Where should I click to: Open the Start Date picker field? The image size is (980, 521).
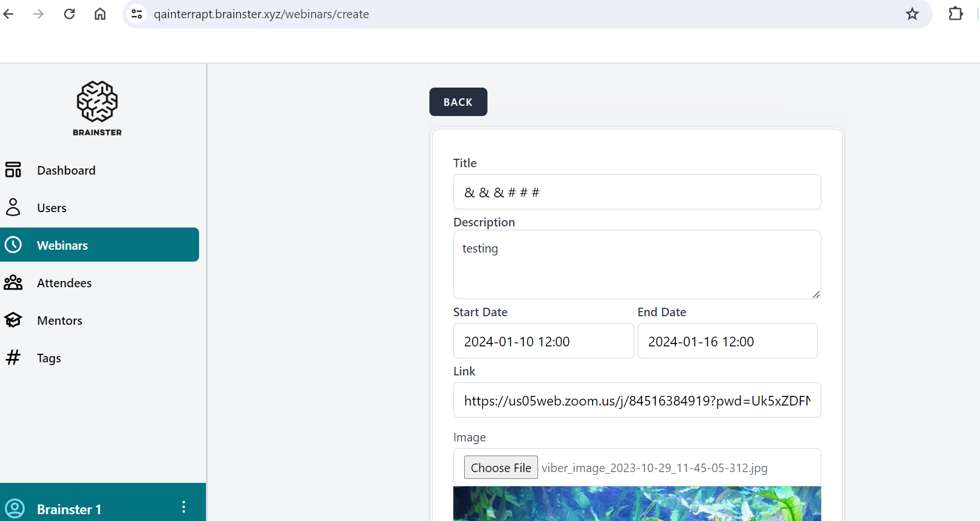pyautogui.click(x=543, y=341)
